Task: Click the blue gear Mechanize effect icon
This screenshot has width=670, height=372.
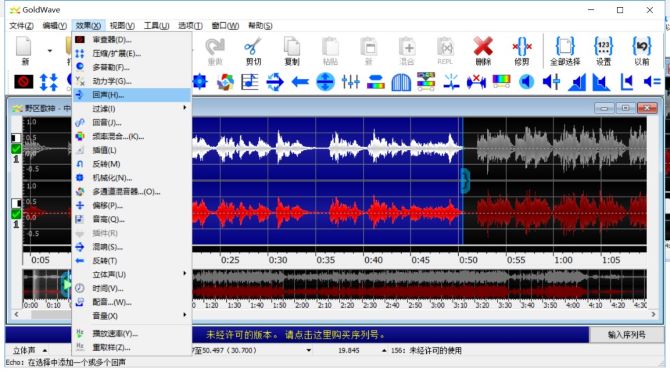Action: click(x=200, y=82)
